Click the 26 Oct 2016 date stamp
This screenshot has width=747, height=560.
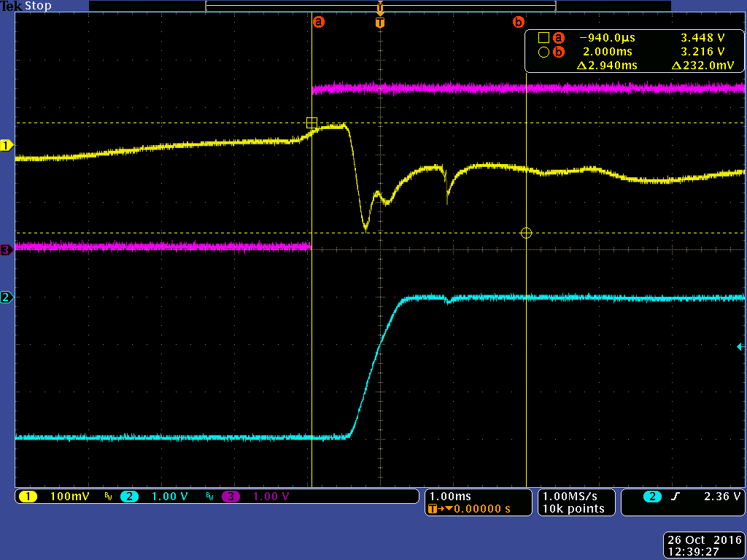(x=705, y=540)
